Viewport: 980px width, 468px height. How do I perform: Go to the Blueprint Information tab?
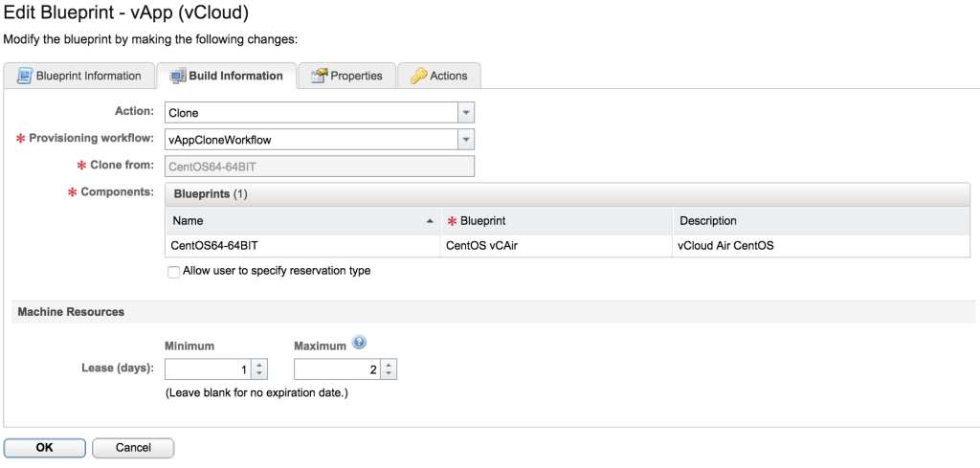pyautogui.click(x=88, y=76)
